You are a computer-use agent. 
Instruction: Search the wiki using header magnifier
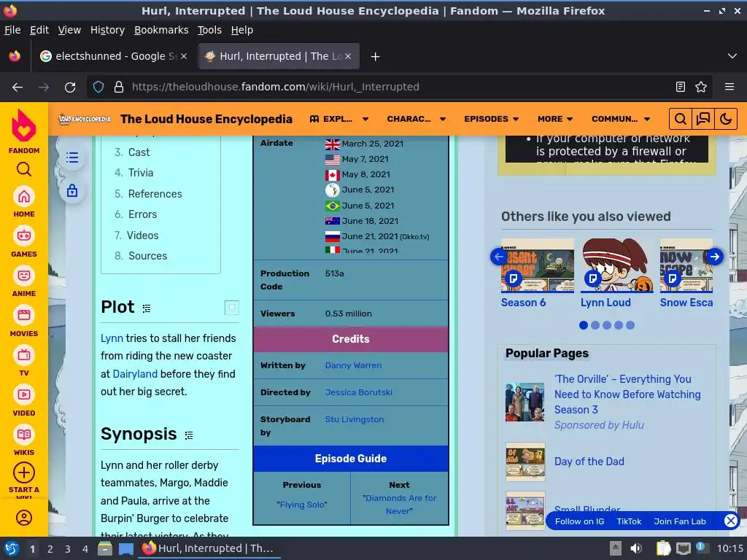[681, 119]
